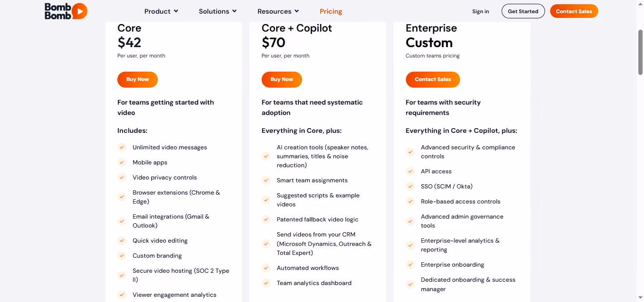
Task: Click checkmark icon beside Enterprise-level analytics
Action: click(x=410, y=245)
